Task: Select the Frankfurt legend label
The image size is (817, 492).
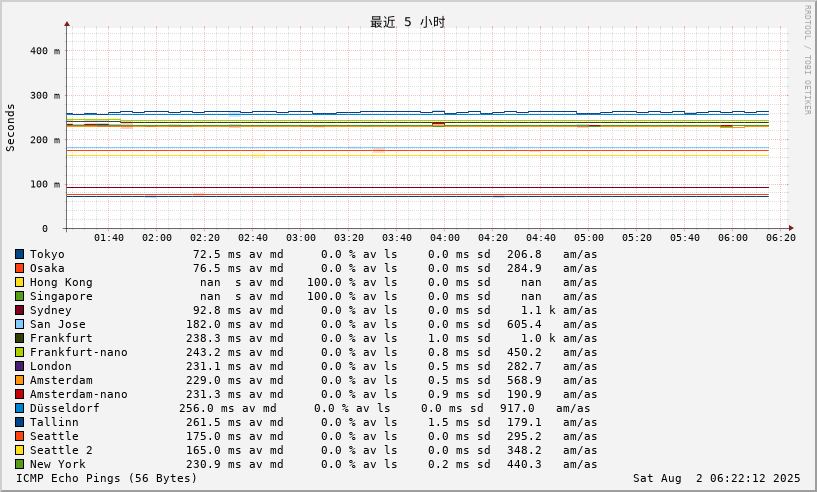Action: [61, 338]
